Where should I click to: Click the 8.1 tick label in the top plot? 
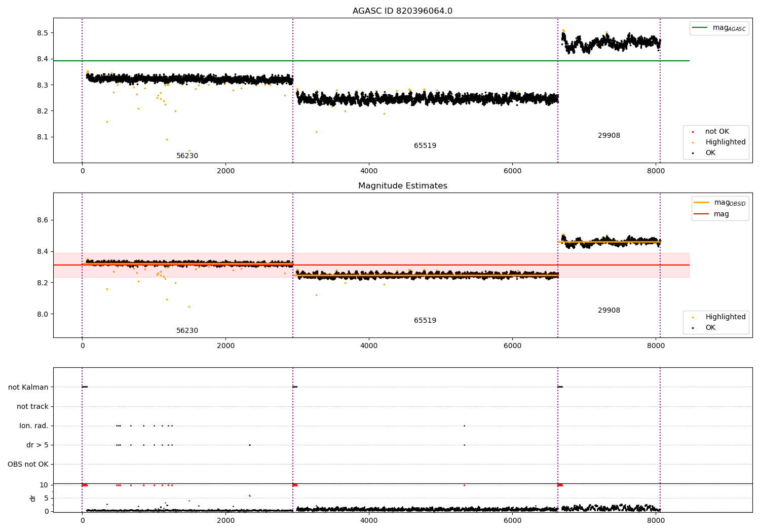pos(42,137)
